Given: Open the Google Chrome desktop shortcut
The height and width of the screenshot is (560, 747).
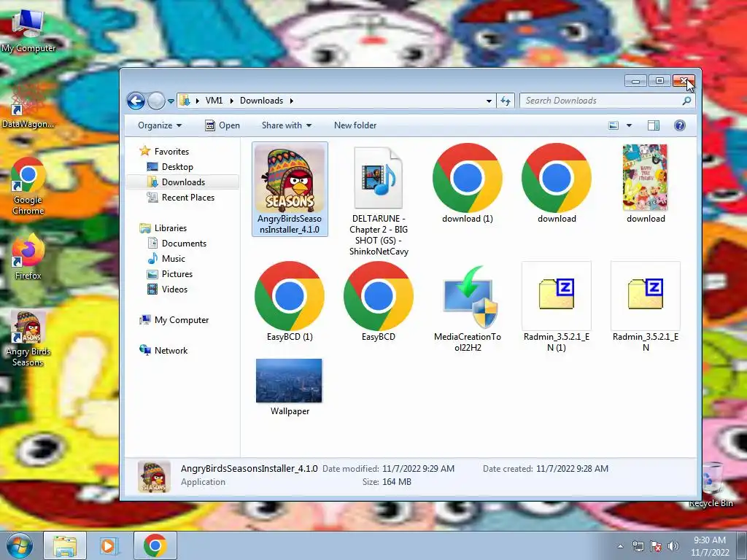Looking at the screenshot, I should (28, 187).
